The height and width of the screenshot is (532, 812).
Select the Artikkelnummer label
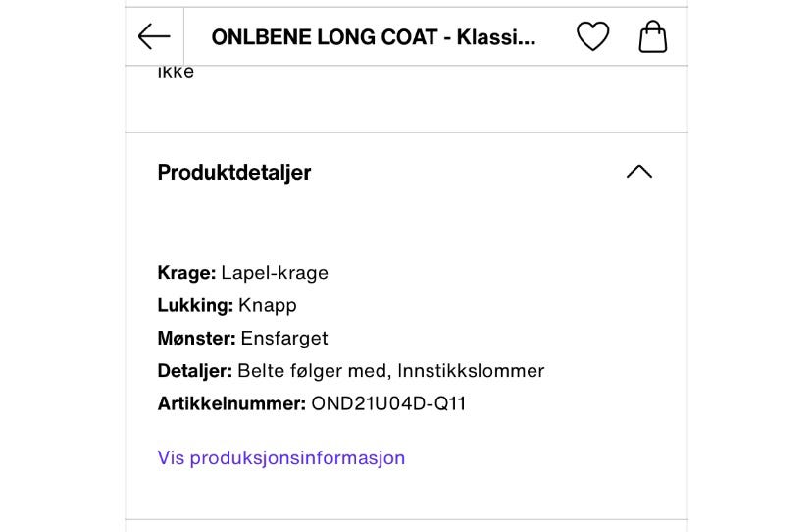pos(231,403)
